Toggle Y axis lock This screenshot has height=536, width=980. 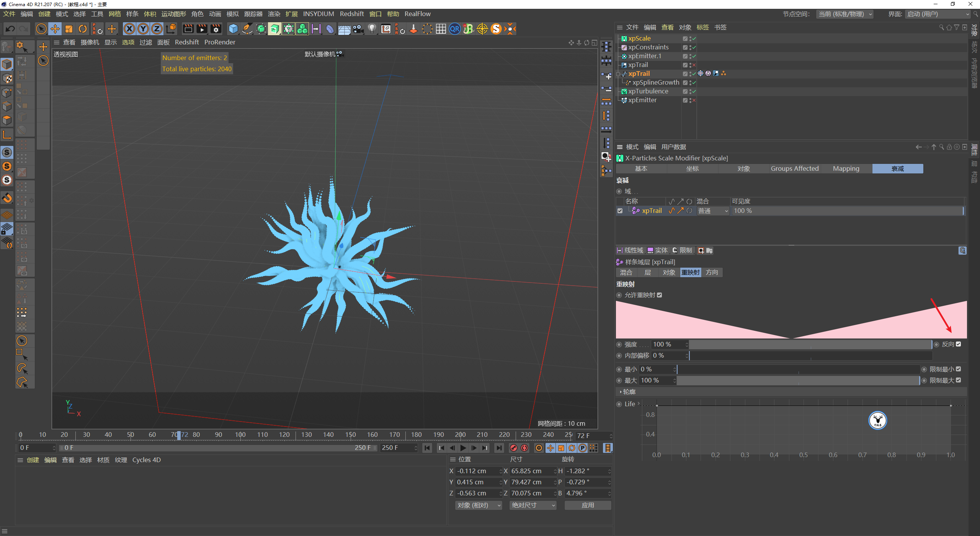143,29
